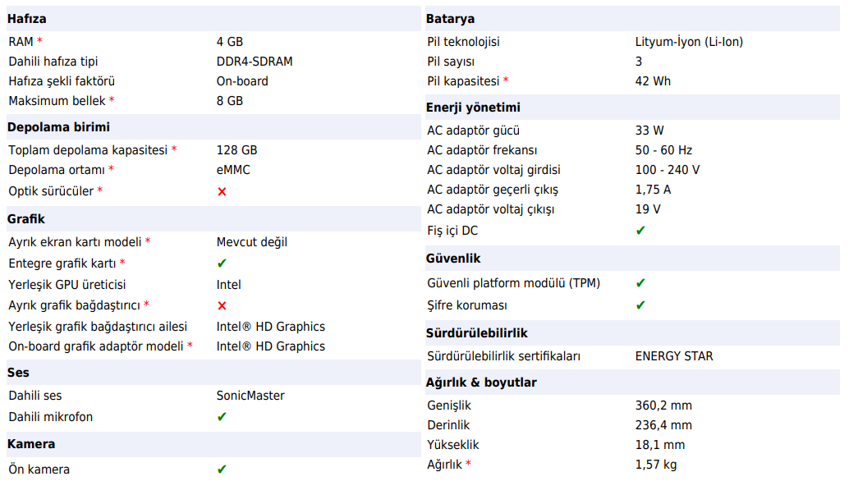Click the green checkmark next to Ön kamera
Viewport: 849px width, 504px height.
pyautogui.click(x=222, y=470)
